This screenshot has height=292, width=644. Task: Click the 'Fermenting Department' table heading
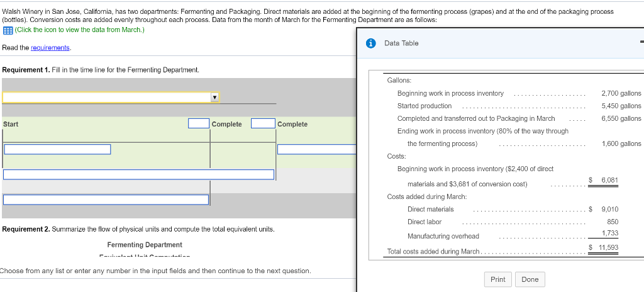pyautogui.click(x=145, y=245)
